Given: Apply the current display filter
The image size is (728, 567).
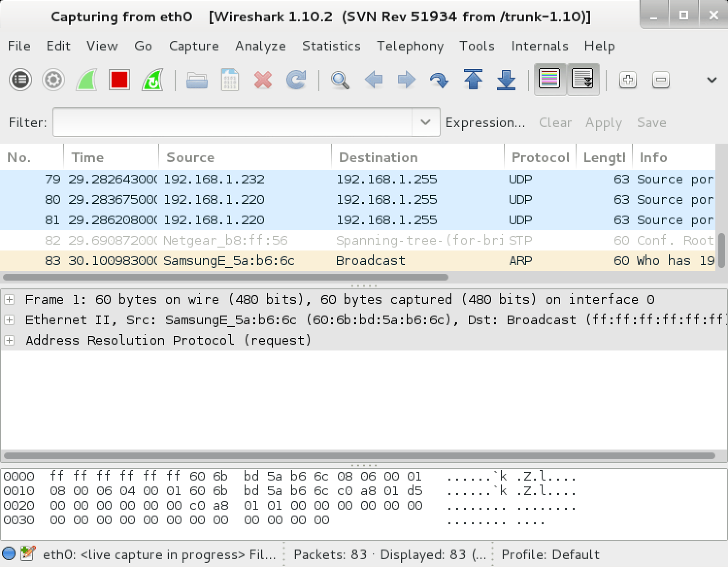Looking at the screenshot, I should coord(603,122).
